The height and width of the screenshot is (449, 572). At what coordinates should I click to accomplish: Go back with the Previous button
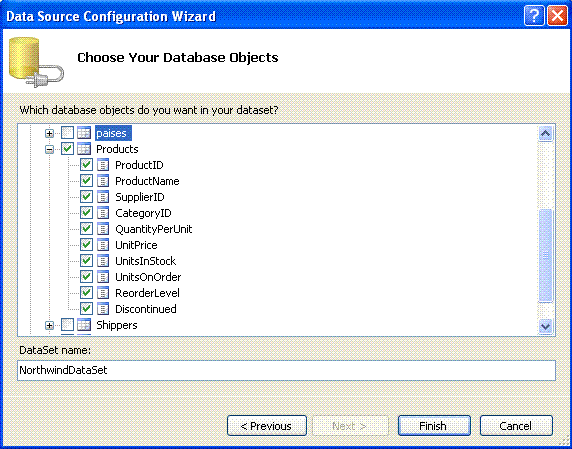pos(267,426)
